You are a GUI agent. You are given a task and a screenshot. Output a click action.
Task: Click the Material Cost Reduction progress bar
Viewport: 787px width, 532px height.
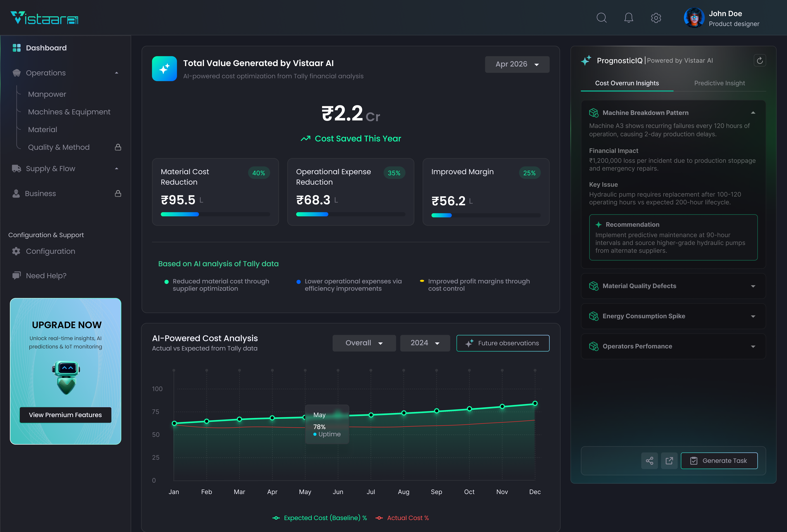coord(215,214)
